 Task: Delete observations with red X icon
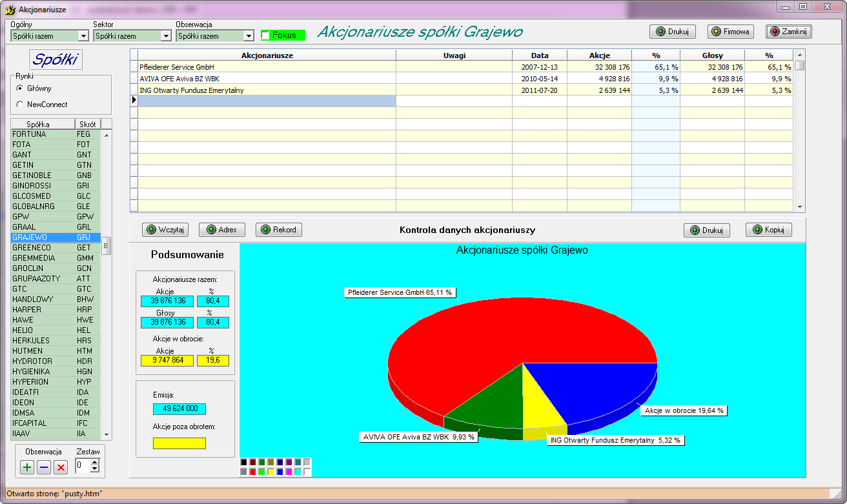[x=61, y=467]
